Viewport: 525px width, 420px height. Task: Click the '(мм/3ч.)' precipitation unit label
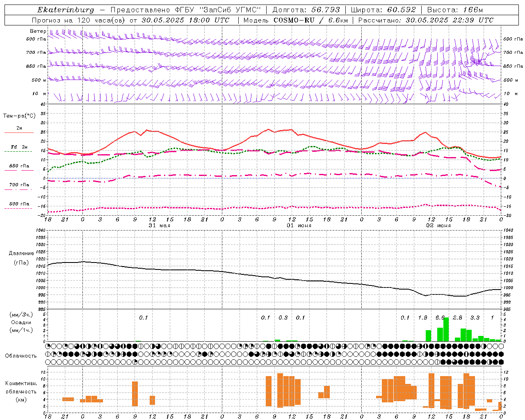[21, 315]
